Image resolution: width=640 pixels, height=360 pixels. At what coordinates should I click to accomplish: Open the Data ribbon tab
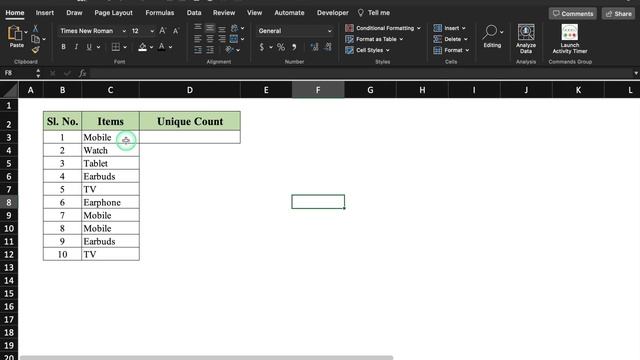[194, 13]
